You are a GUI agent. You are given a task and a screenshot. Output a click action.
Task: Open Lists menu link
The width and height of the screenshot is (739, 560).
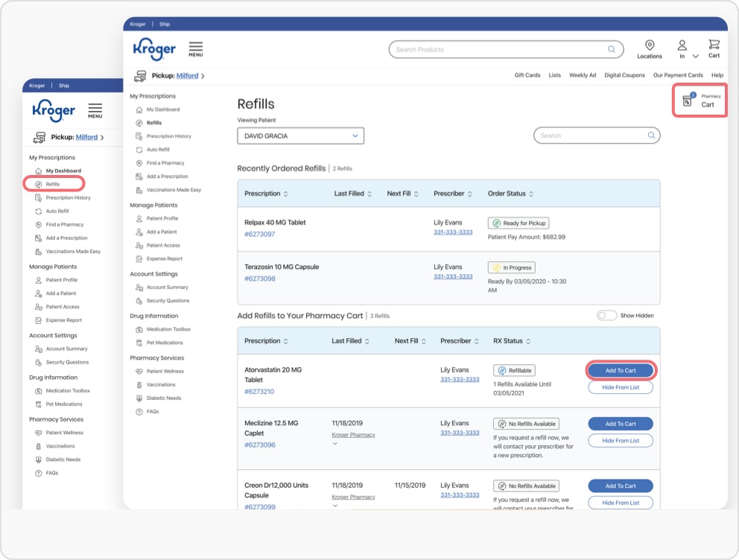555,75
